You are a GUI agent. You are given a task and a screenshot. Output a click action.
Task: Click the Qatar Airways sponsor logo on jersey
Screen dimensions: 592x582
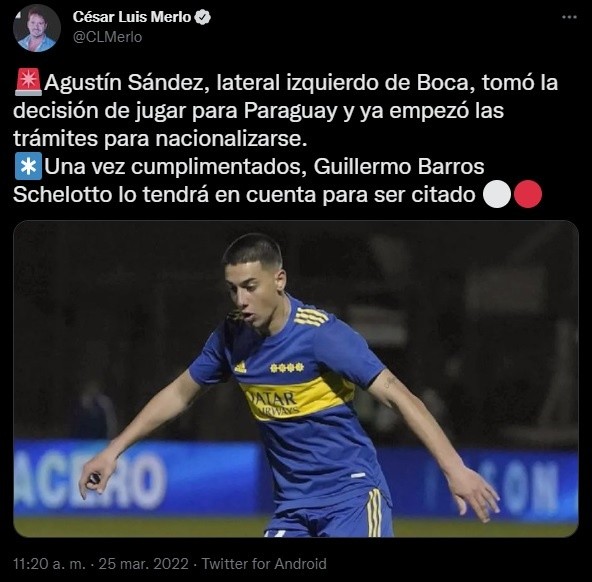274,404
